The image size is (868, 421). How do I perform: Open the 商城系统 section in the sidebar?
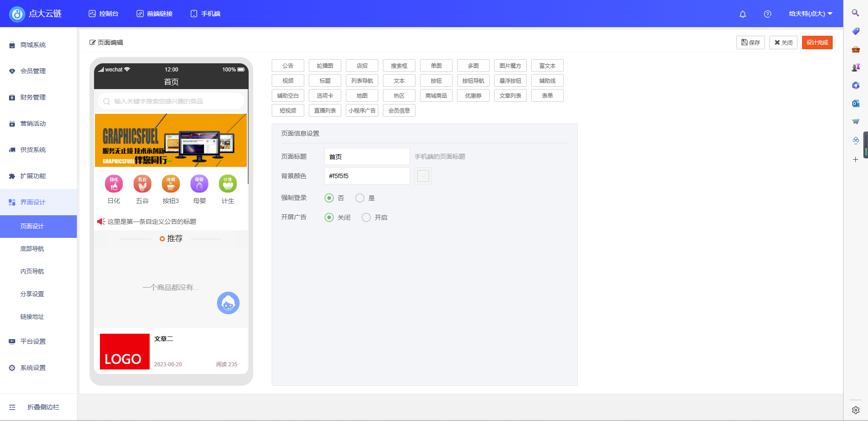[x=32, y=45]
